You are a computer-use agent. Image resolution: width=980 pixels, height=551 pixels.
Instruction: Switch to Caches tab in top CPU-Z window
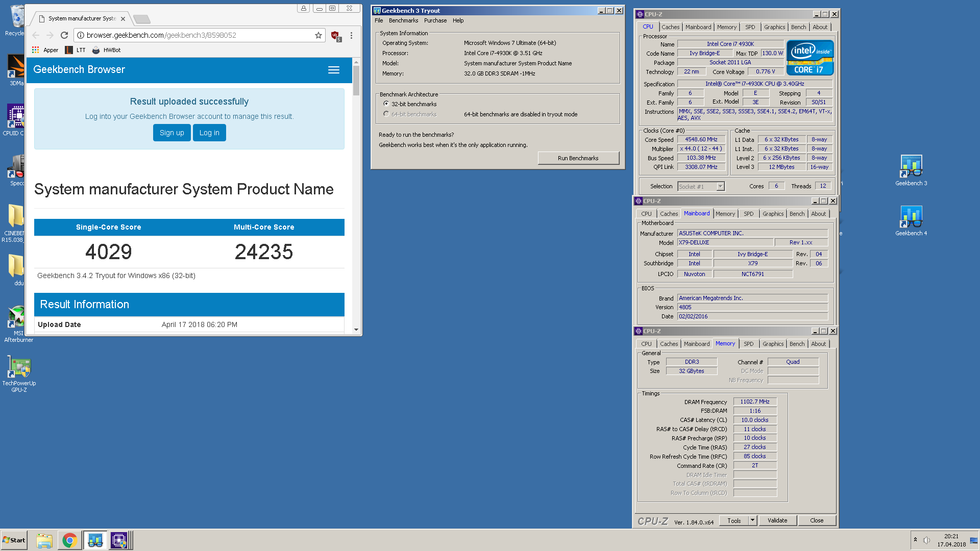671,27
